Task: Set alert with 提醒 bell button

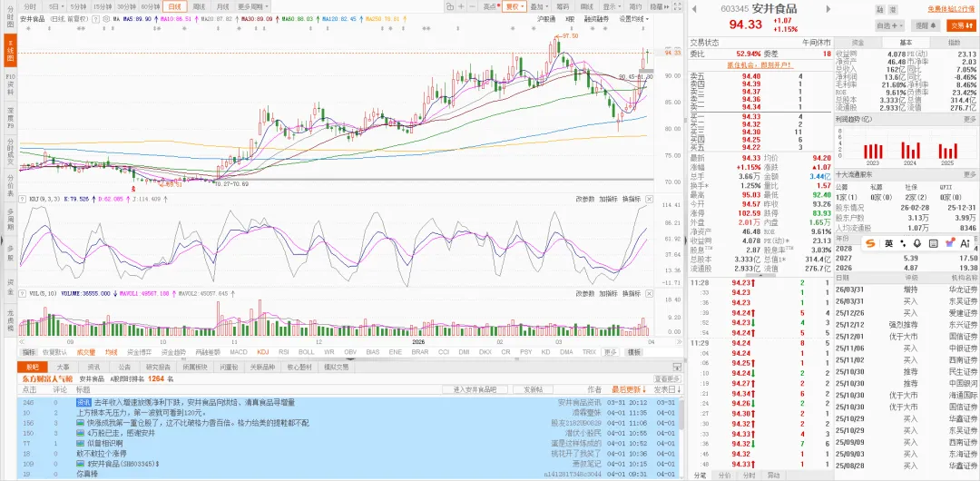Action: point(926,25)
